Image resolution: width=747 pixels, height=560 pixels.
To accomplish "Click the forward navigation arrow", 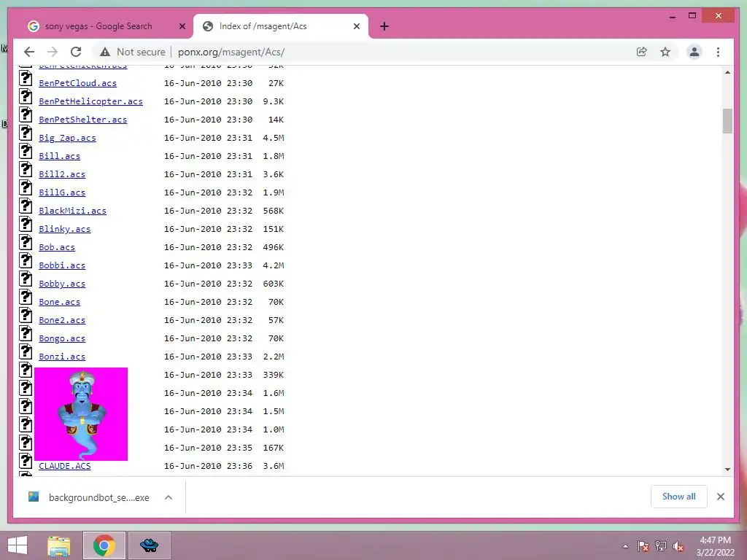I will (53, 52).
